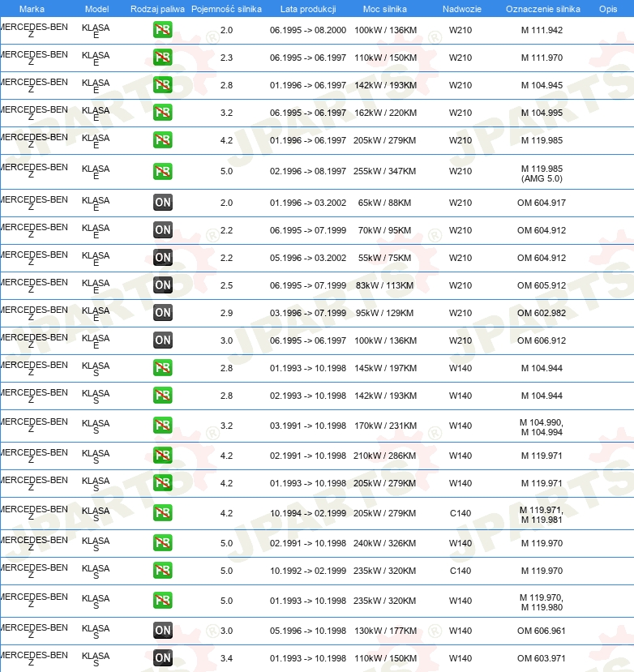Select the OM 605.912 engine code
Viewport: 634px width, 672px height.
[x=542, y=285]
